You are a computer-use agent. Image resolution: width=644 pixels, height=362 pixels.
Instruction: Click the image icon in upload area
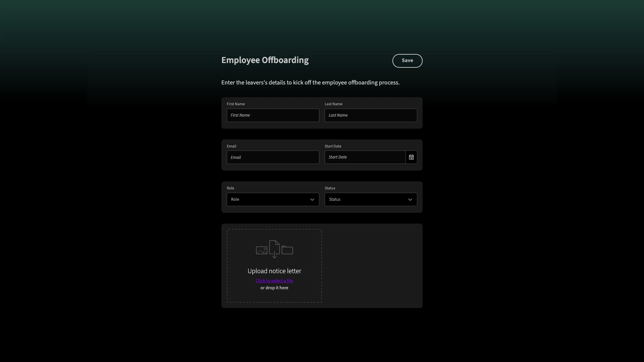262,250
